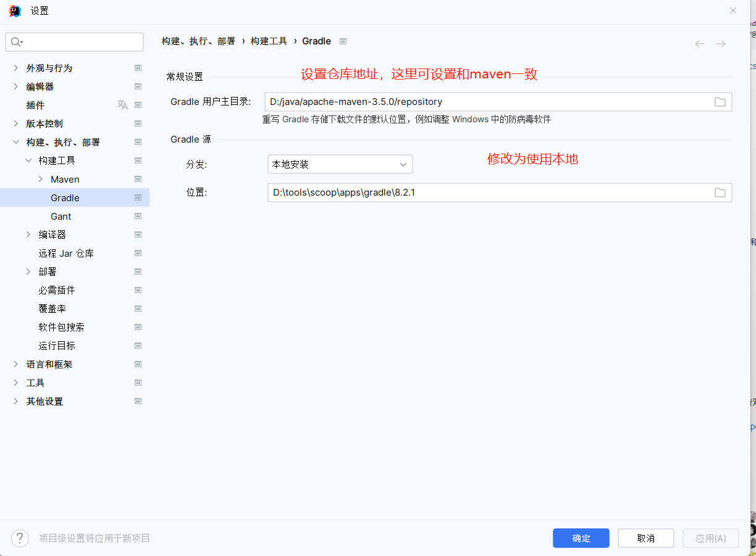
Task: Click the project-level icon beside 版本控制
Action: coord(138,123)
